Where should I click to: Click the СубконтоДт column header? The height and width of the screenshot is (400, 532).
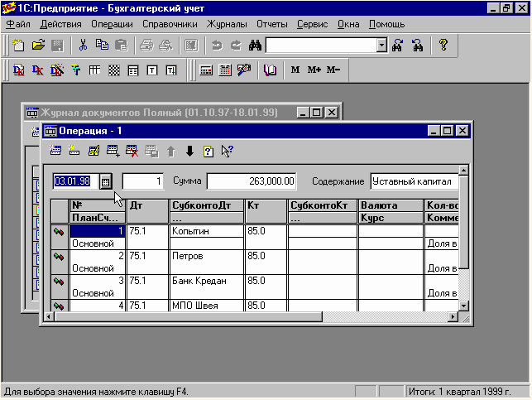tap(206, 205)
